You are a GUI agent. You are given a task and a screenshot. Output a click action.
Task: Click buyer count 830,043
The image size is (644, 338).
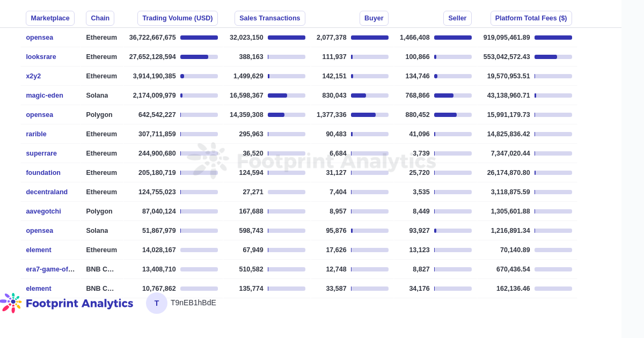coord(334,95)
